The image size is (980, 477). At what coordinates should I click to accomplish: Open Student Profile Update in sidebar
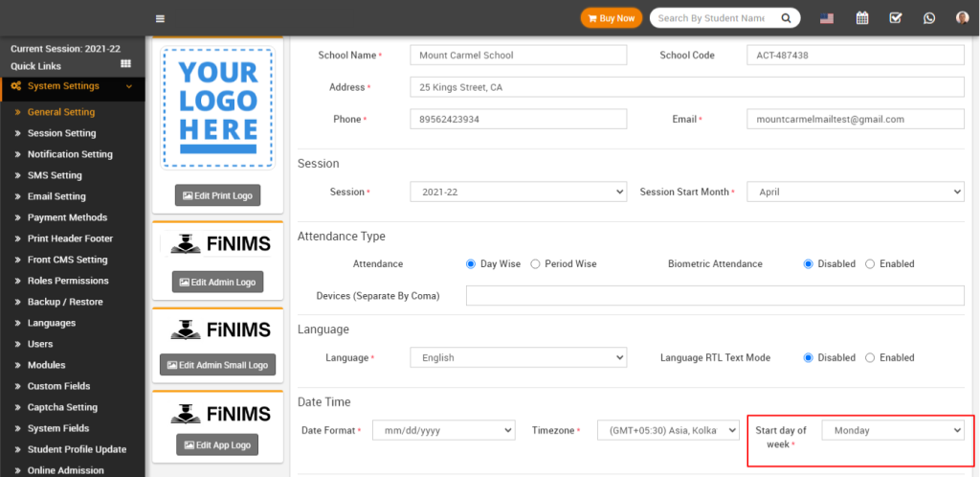click(77, 449)
